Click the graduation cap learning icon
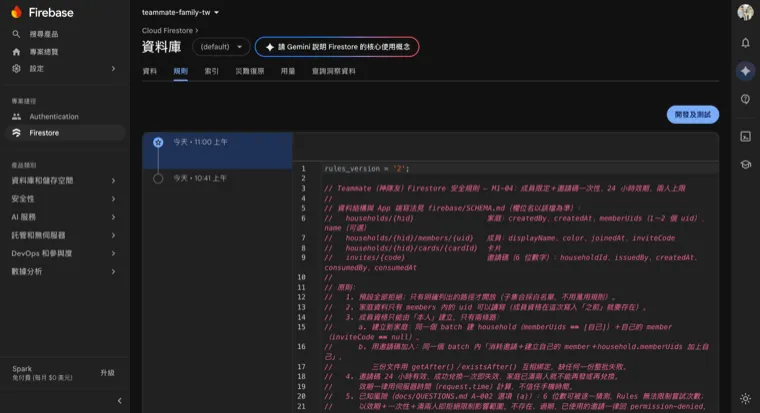This screenshot has width=760, height=413. click(x=745, y=165)
